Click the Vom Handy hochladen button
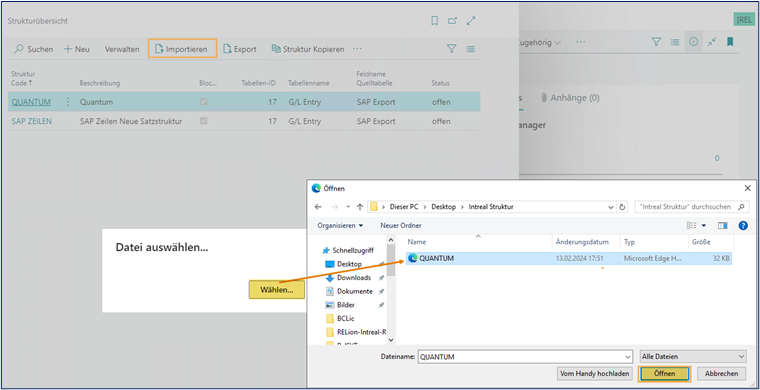The width and height of the screenshot is (760, 390). coord(595,374)
